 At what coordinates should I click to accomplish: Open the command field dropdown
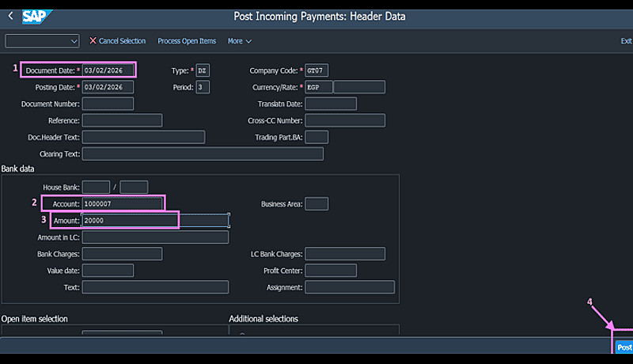74,41
